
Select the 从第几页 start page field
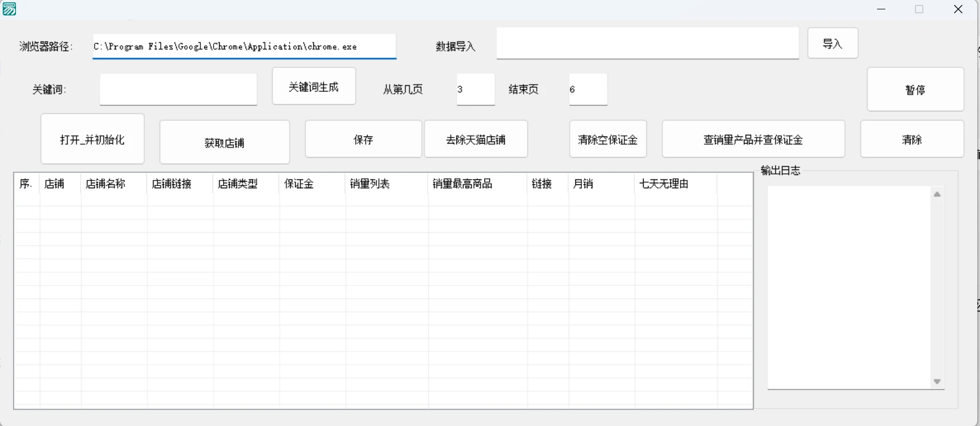tap(476, 89)
